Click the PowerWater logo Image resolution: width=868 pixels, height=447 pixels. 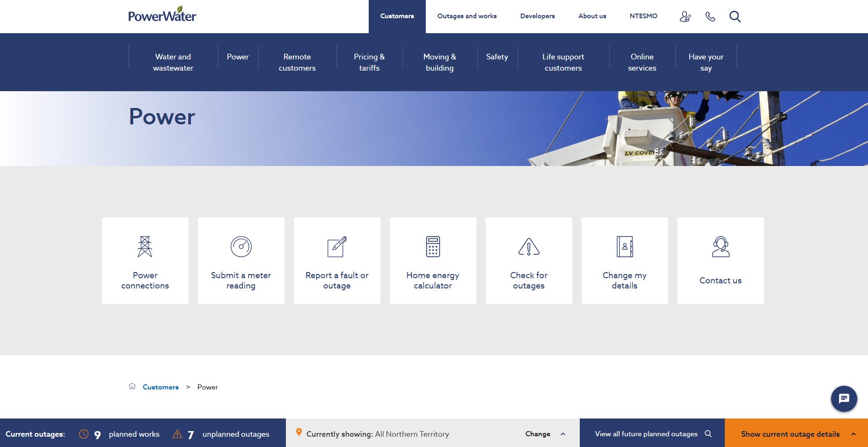[162, 14]
